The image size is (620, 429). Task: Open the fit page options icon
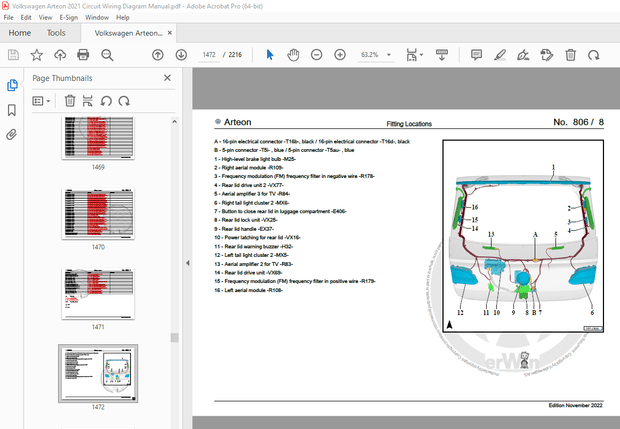(x=414, y=55)
